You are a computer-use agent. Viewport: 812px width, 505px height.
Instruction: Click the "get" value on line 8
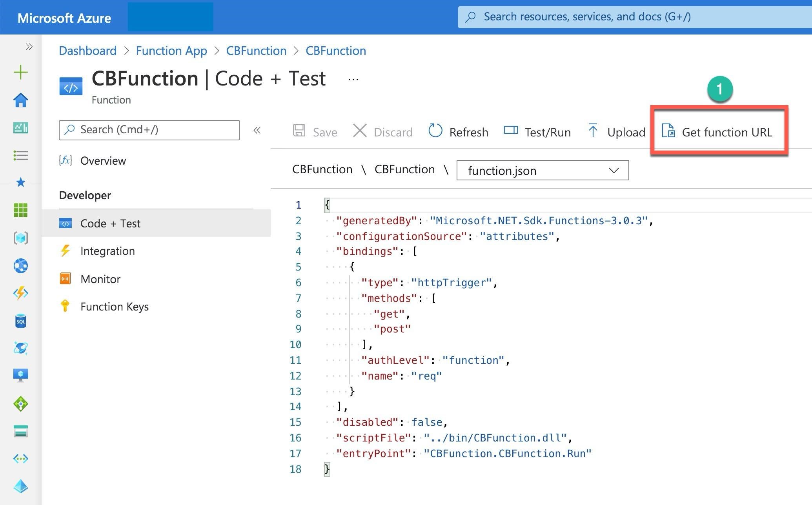[x=389, y=314]
